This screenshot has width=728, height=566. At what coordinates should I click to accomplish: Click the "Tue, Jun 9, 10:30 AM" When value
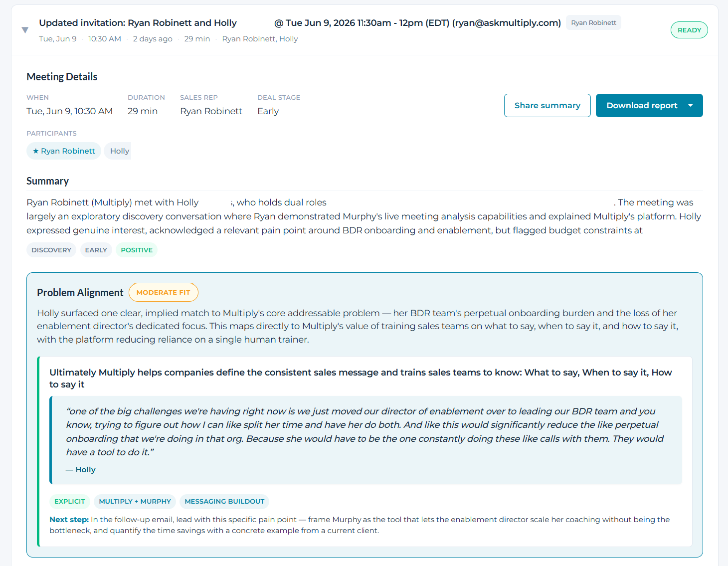pyautogui.click(x=69, y=111)
